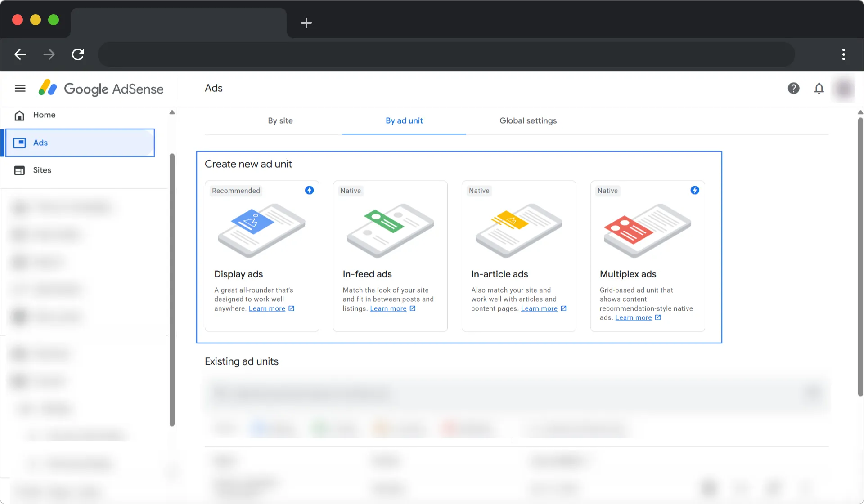Viewport: 864px width, 504px height.
Task: Open Learn more for Display ads
Action: pyautogui.click(x=268, y=308)
